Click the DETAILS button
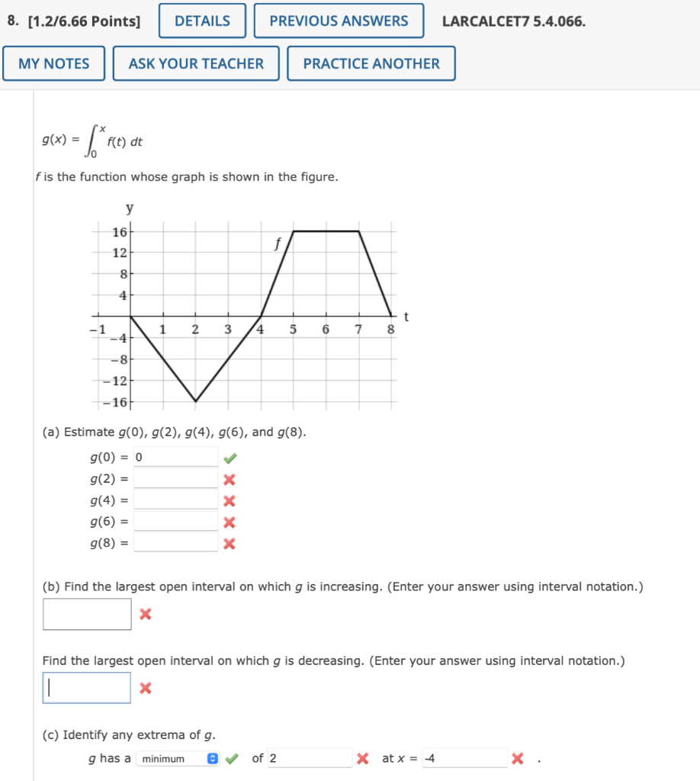The image size is (700, 781). click(x=201, y=21)
